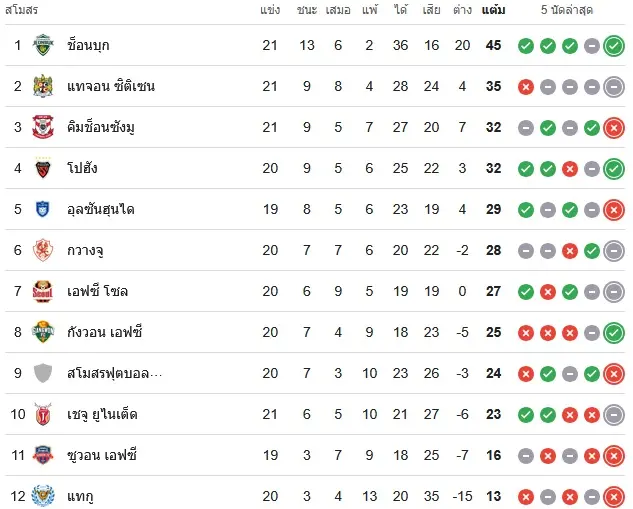The image size is (633, 509).
Task: Click the กังวอน เอฟซี club badge
Action: (x=43, y=332)
